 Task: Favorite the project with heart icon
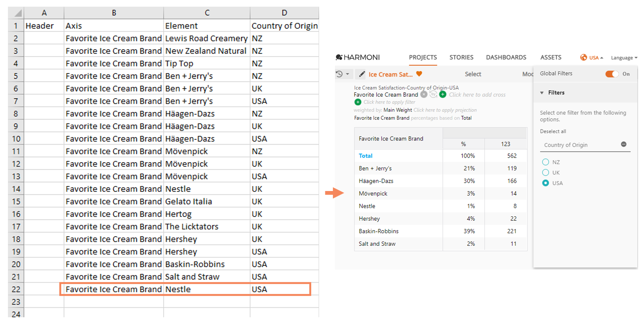coord(419,74)
